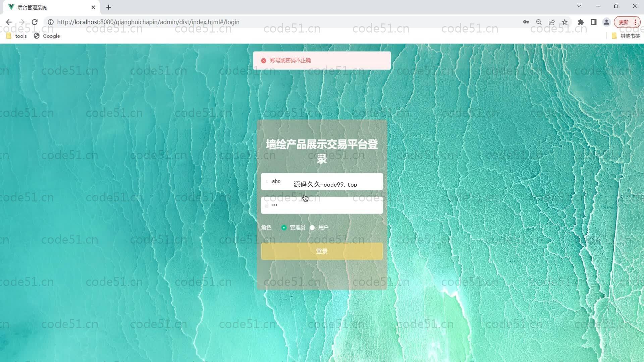Open the Extensions puzzle icon
Image resolution: width=644 pixels, height=362 pixels.
coord(581,22)
